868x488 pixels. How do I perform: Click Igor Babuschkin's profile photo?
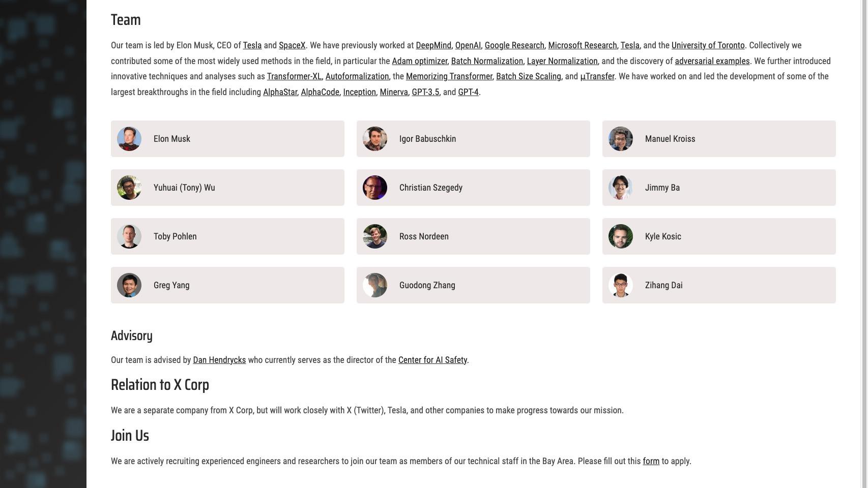coord(375,139)
